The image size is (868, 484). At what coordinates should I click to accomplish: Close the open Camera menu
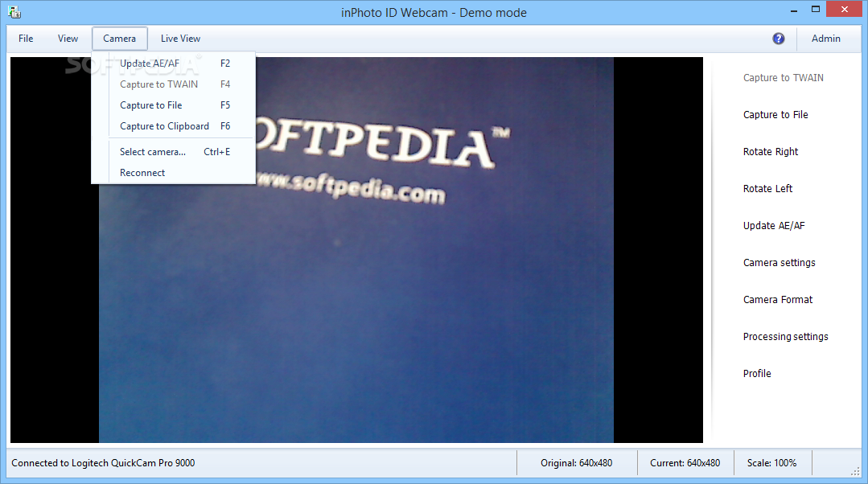tap(120, 38)
